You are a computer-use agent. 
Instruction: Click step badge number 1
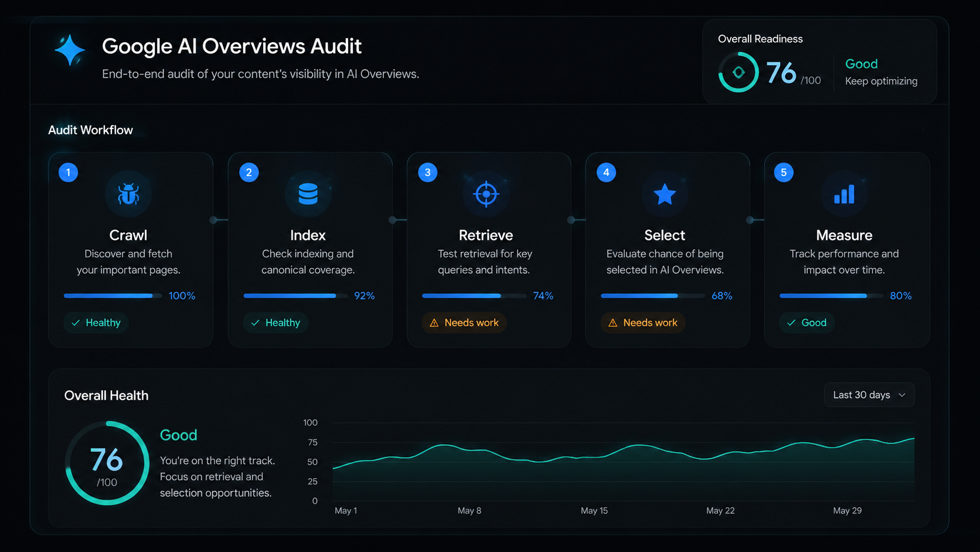(69, 172)
